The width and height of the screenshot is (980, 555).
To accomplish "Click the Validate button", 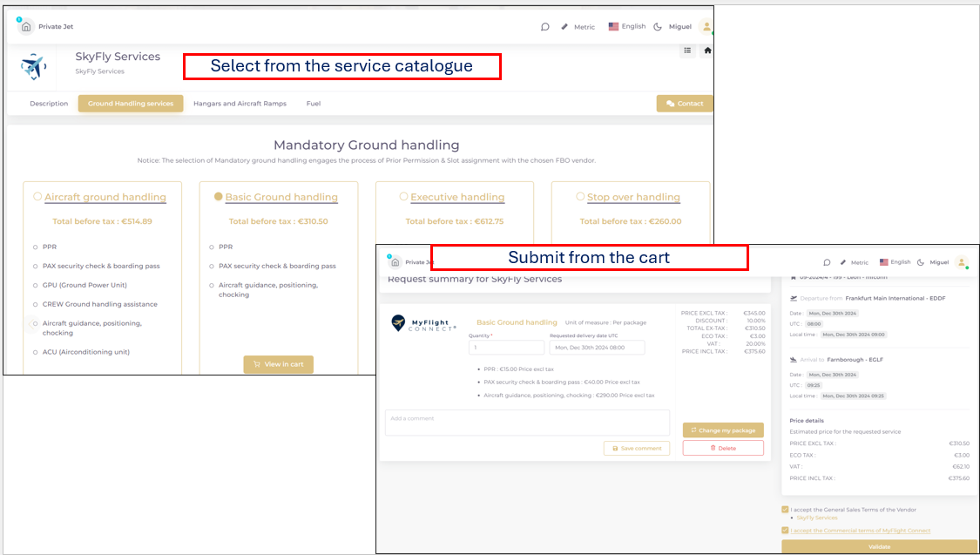I will point(879,546).
